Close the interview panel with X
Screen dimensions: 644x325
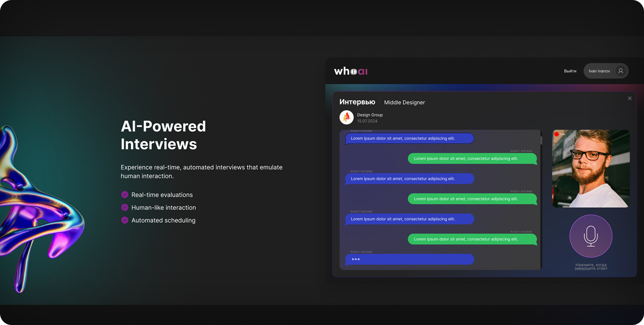630,98
